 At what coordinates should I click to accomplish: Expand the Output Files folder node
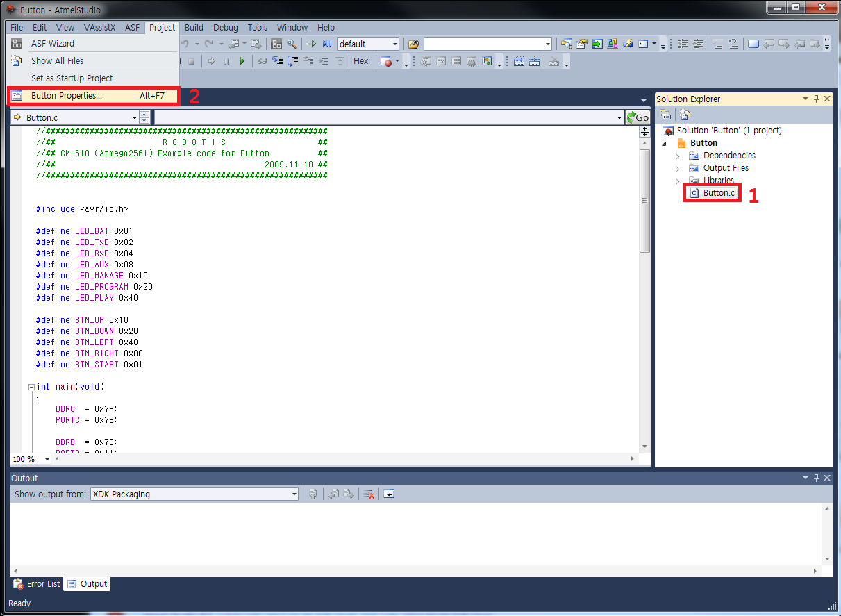tap(678, 168)
